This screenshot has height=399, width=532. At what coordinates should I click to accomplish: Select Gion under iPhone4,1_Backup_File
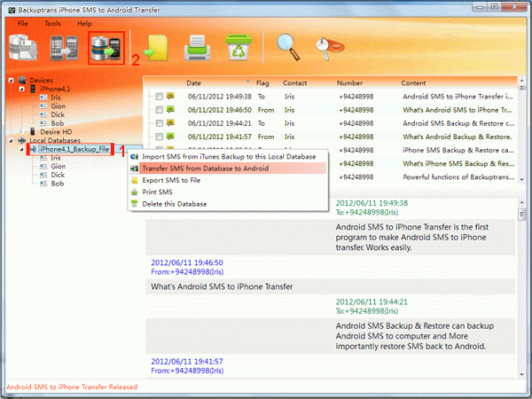[x=58, y=167]
